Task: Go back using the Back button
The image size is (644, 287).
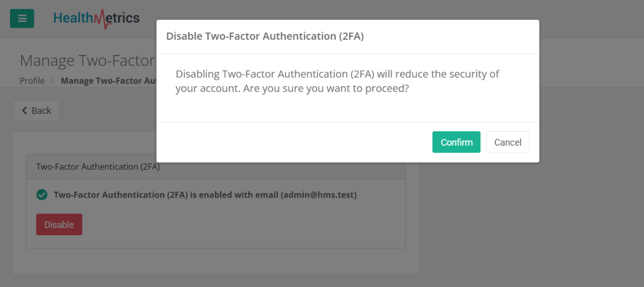Action: 36,111
